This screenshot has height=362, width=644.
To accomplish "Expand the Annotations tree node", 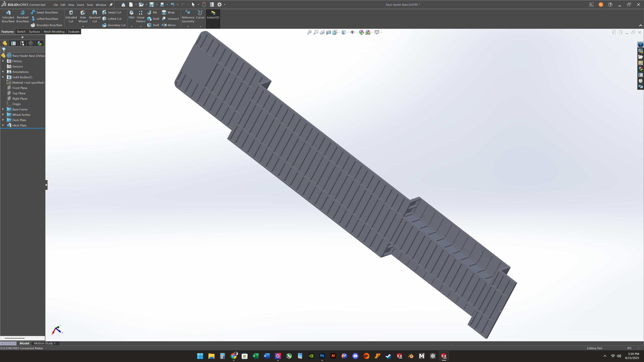I will pyautogui.click(x=3, y=72).
